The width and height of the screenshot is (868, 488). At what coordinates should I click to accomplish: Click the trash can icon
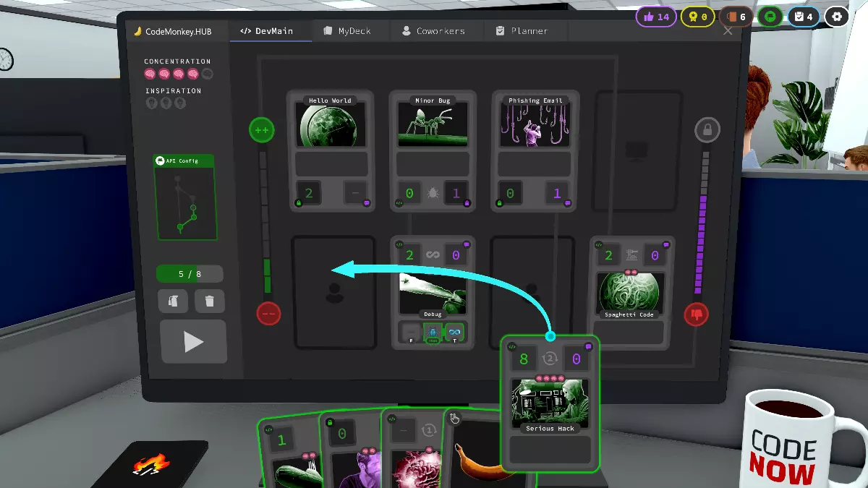tap(210, 301)
